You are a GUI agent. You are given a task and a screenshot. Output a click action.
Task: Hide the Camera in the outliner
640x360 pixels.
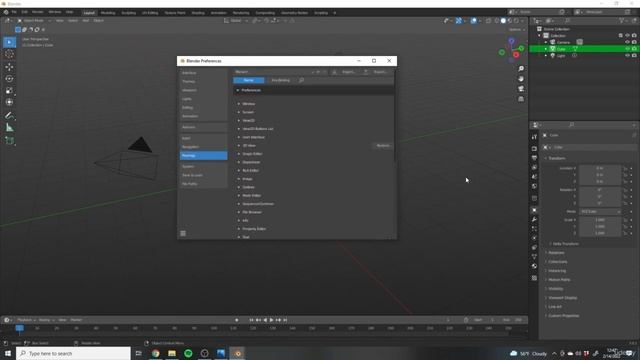coord(627,42)
